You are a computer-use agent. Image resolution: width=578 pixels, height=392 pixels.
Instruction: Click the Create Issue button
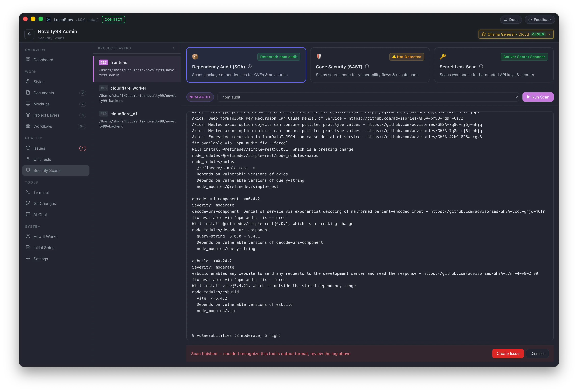click(x=508, y=353)
